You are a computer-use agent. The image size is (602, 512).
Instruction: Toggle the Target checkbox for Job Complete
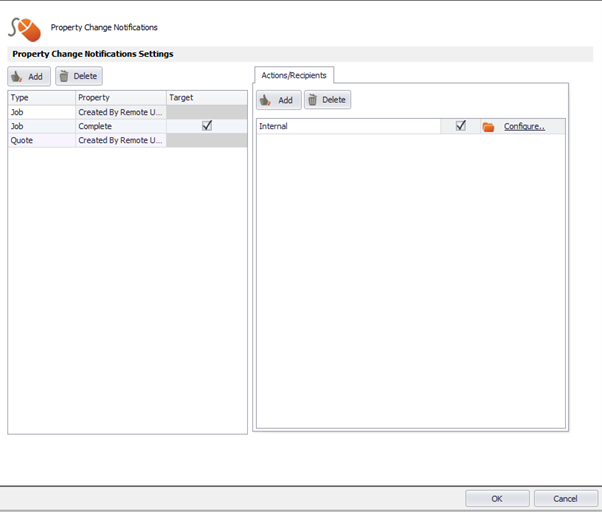click(207, 126)
